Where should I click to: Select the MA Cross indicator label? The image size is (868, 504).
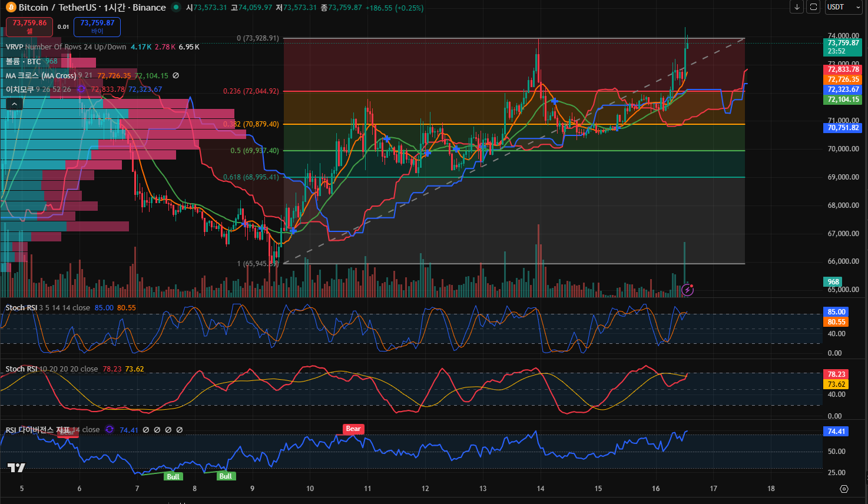tap(41, 75)
